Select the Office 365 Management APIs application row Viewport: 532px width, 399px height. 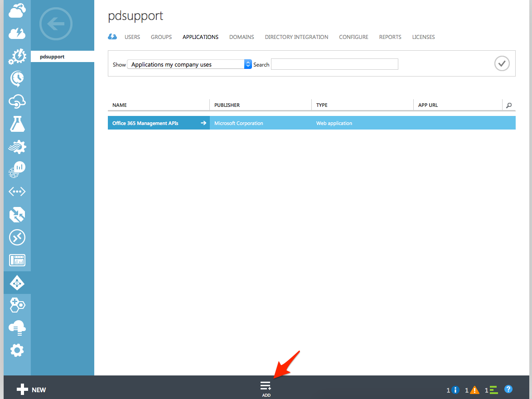[150, 123]
